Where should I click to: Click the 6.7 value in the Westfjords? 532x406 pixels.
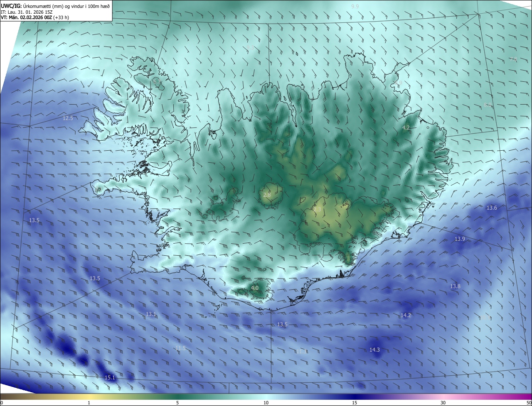point(157,82)
